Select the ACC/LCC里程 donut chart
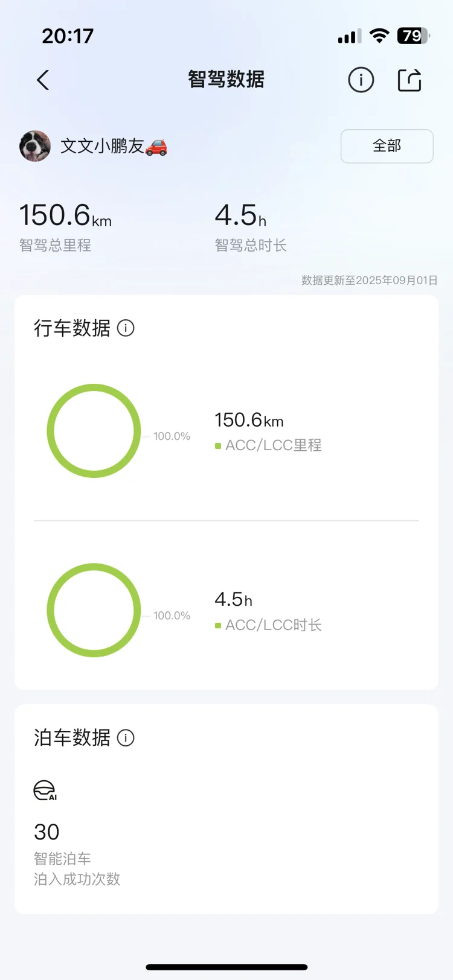Viewport: 453px width, 980px height. coord(94,431)
